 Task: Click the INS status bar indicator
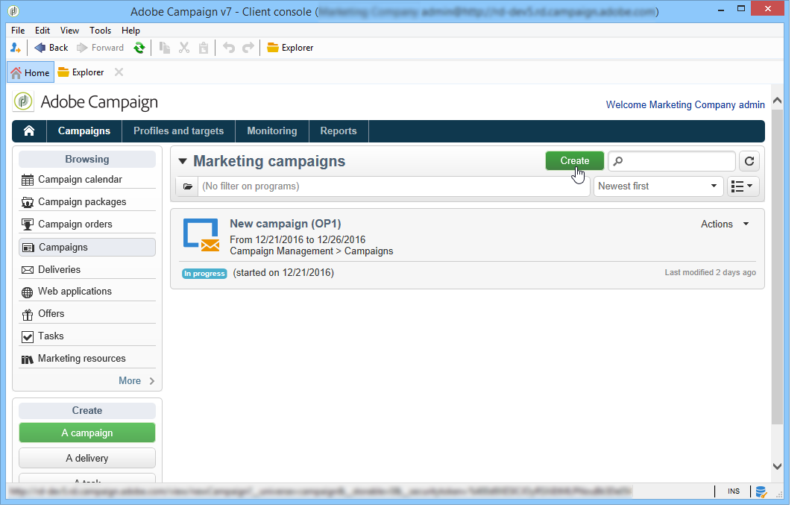pyautogui.click(x=733, y=491)
